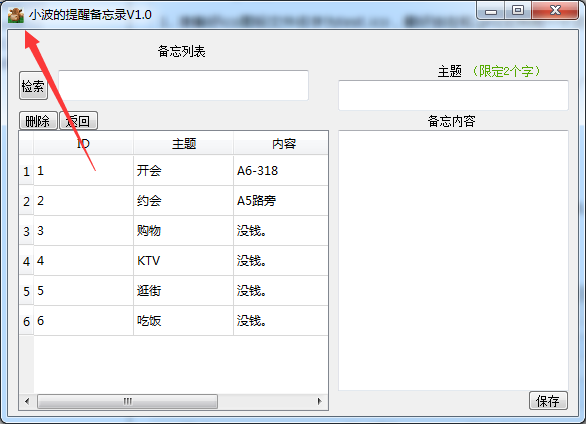Select the KTV subject cell
The width and height of the screenshot is (586, 424).
point(183,261)
